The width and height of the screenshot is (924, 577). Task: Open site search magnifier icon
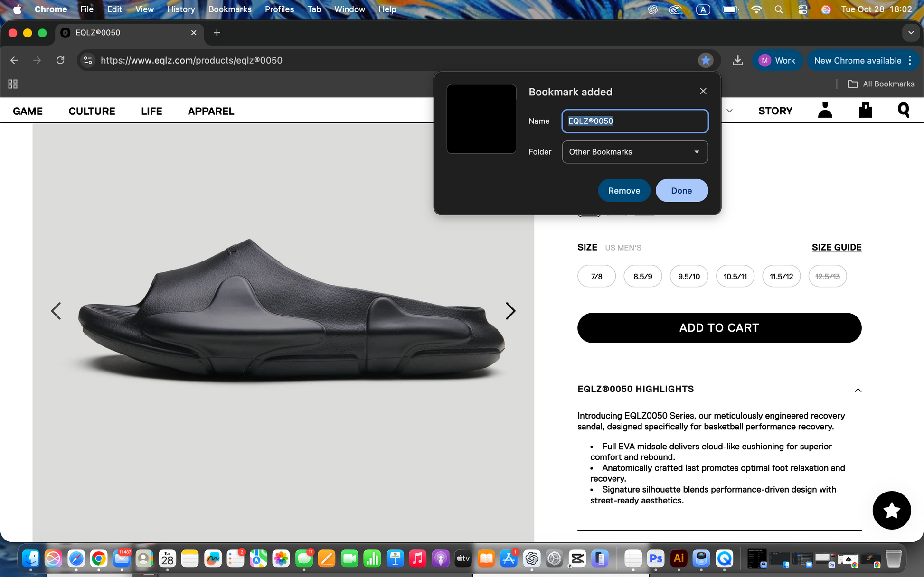903,111
